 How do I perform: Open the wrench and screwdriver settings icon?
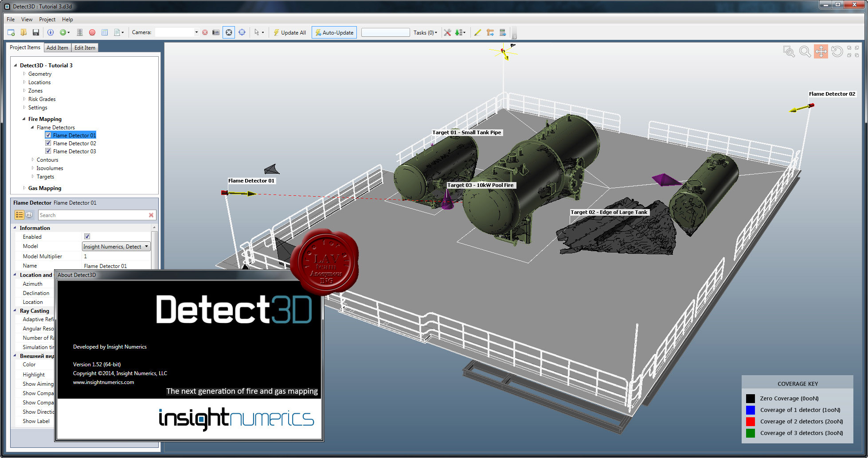tap(447, 32)
